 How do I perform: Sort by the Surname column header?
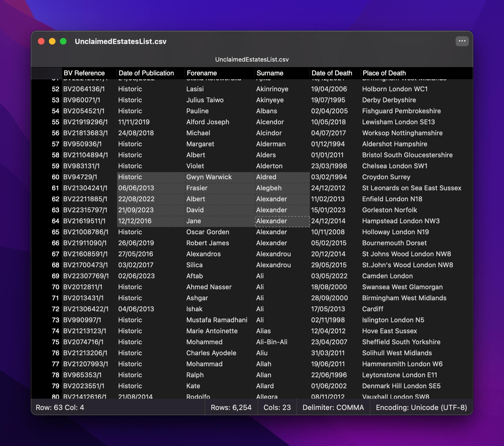point(270,73)
